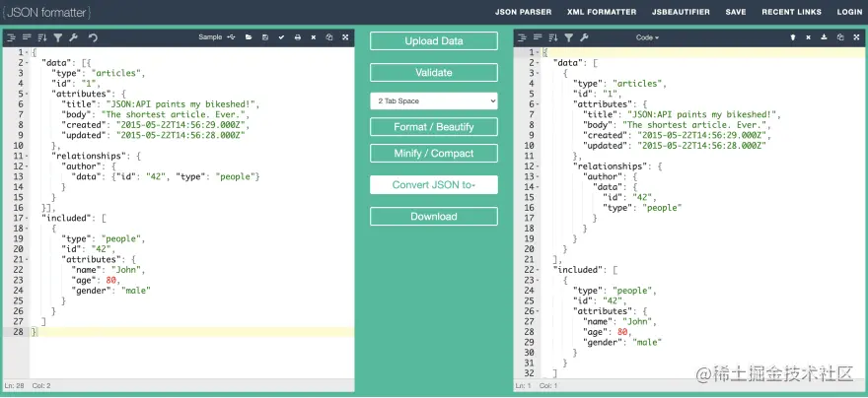Select "The shortest article. Ever." in right editor
This screenshot has width=868, height=398.
click(x=694, y=125)
